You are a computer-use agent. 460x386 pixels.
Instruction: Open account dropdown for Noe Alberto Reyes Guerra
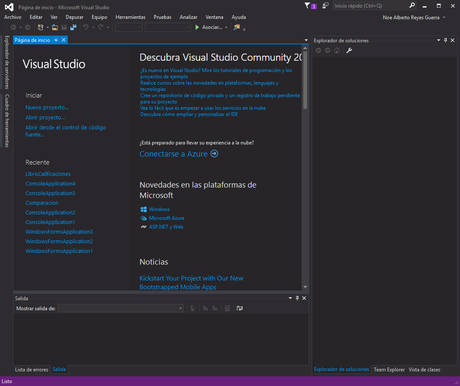point(444,18)
